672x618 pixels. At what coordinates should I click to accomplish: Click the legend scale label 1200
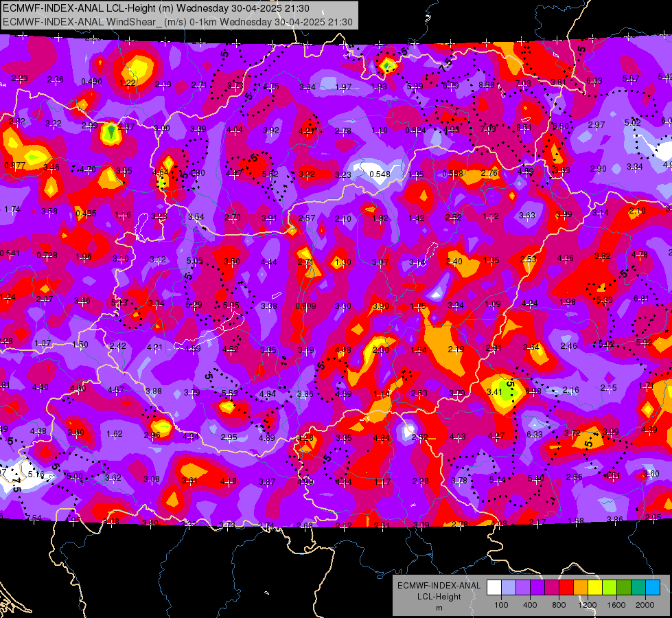(587, 605)
